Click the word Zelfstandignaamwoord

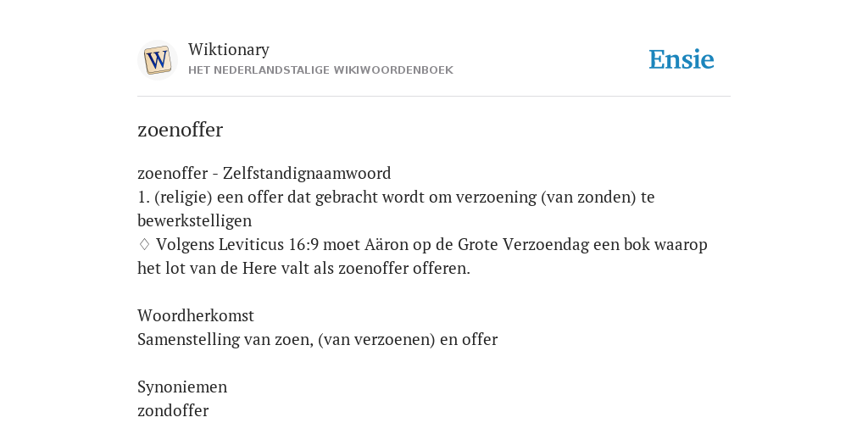307,173
